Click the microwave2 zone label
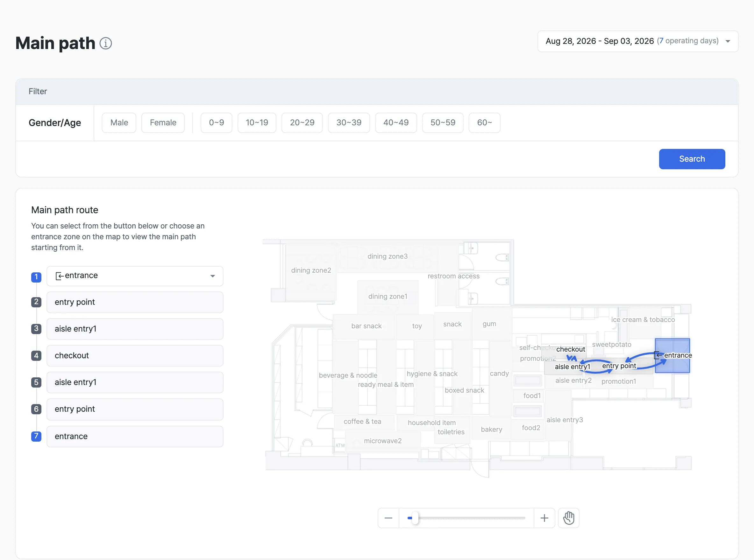This screenshot has height=560, width=754. (383, 441)
